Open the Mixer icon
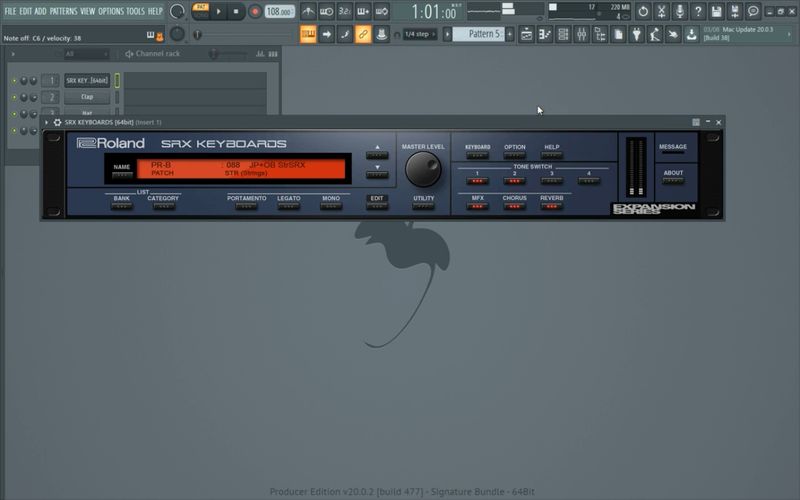The image size is (800, 500). [x=582, y=34]
